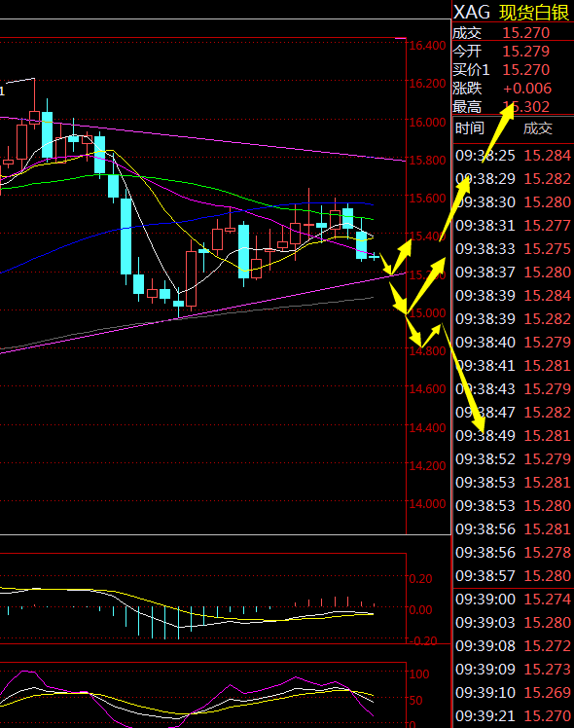Select the 成交 price row showing 15.270

pos(513,33)
